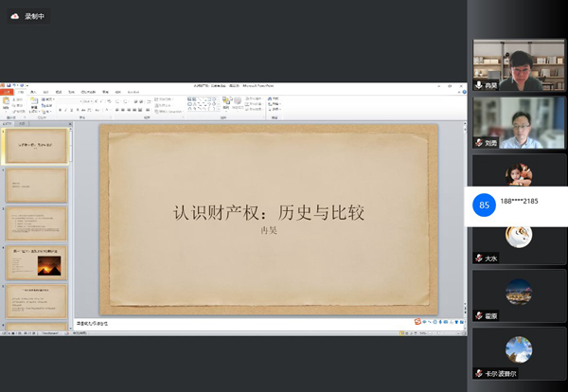This screenshot has width=568, height=392.
Task: Click the Save icon in quick access toolbar
Action: 10,86
